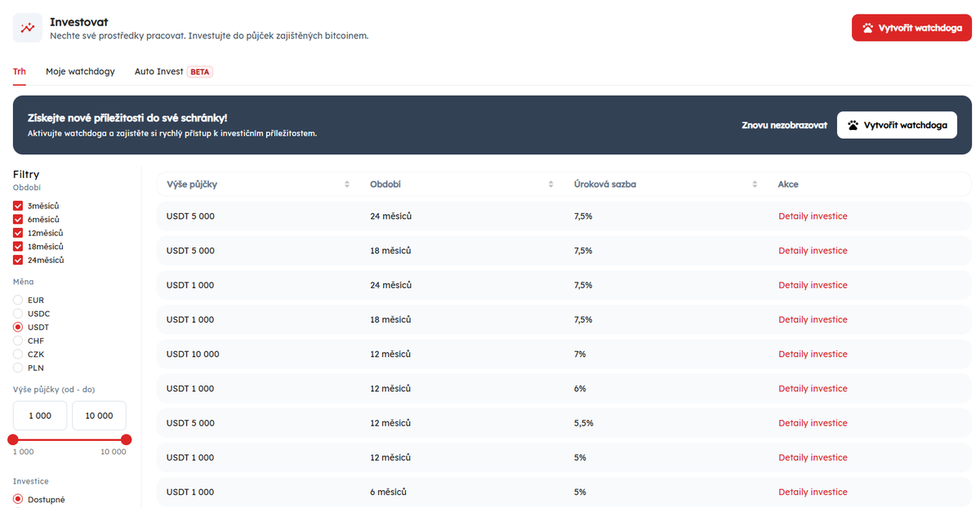Open Detaily investice for the 6 měsíců loan
980x508 pixels.
(813, 492)
